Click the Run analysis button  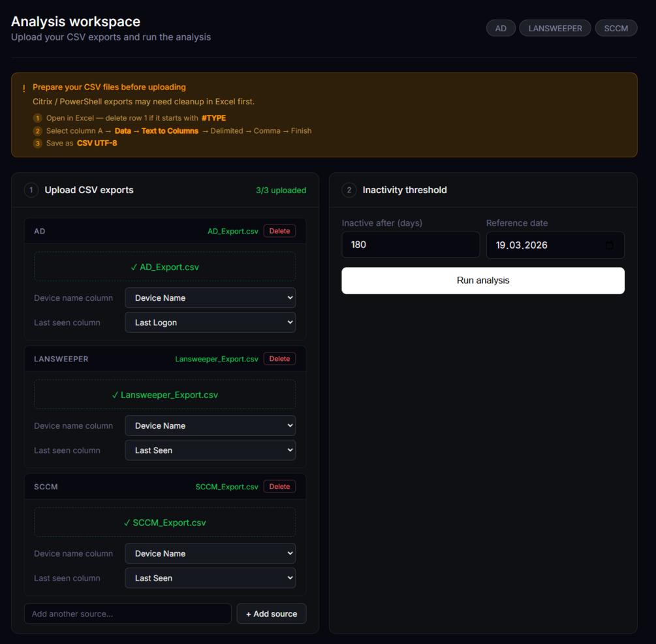tap(483, 281)
